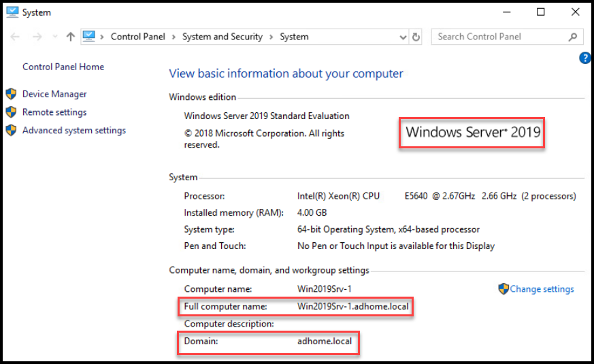This screenshot has height=364, width=594.
Task: Click the Win2019Srv-1 computer name value
Action: coord(325,289)
